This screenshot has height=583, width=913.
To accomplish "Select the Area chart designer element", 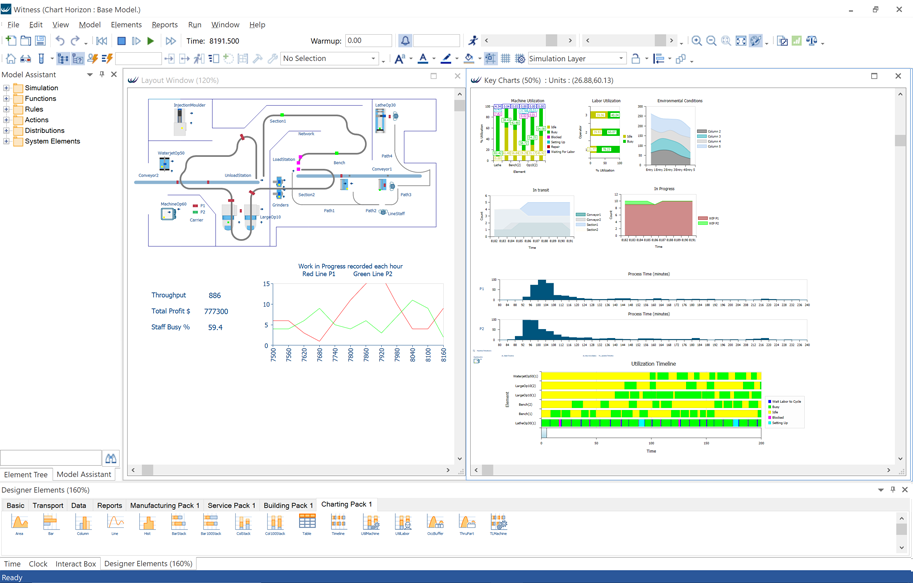I will click(19, 524).
